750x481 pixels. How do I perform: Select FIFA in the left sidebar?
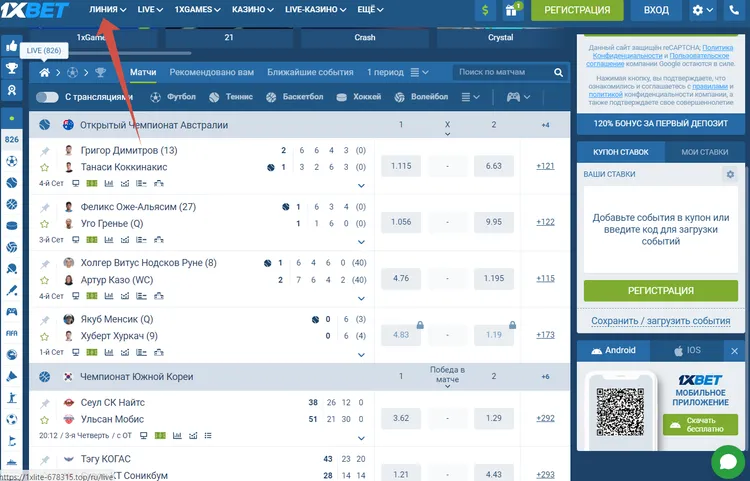click(11, 333)
